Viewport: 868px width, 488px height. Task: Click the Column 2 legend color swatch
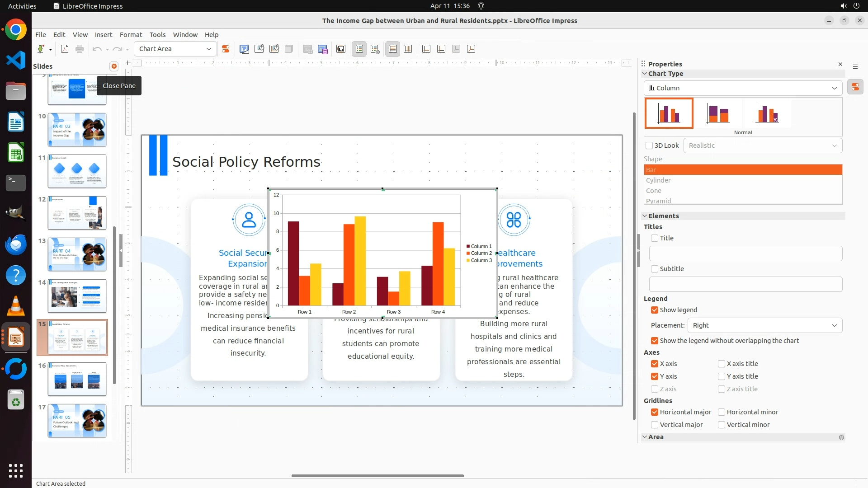click(x=468, y=253)
